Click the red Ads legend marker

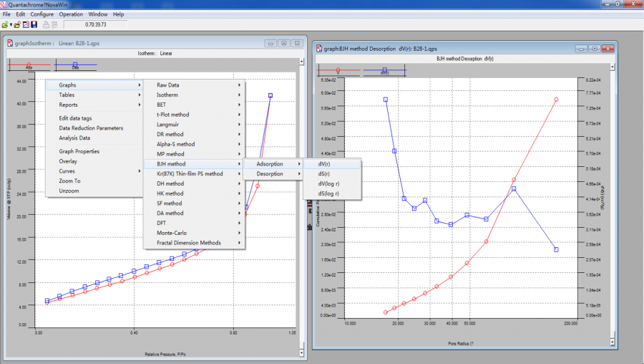pos(29,64)
